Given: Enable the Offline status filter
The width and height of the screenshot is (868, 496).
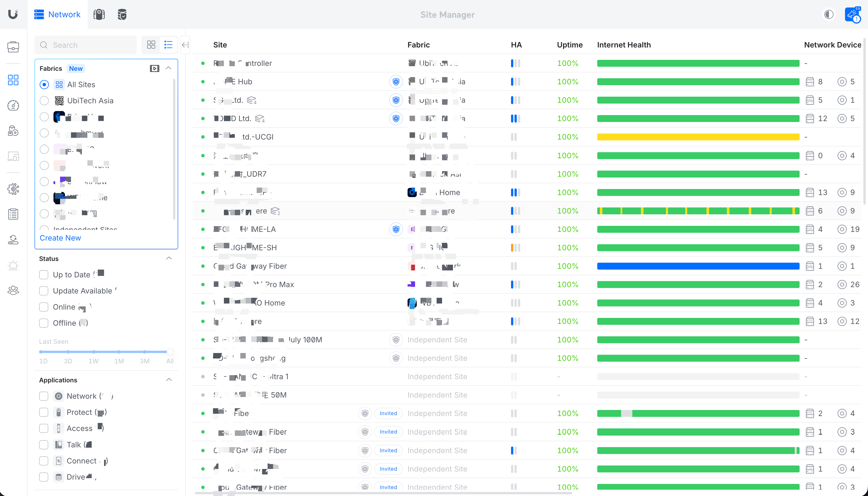Looking at the screenshot, I should coord(44,323).
